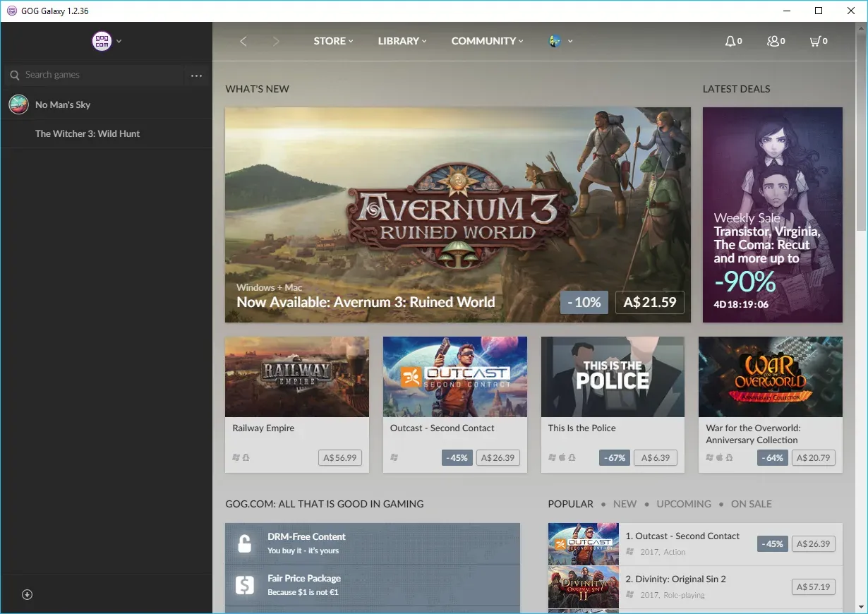The height and width of the screenshot is (614, 868).
Task: Maximize the GOG Galaxy window
Action: click(819, 11)
